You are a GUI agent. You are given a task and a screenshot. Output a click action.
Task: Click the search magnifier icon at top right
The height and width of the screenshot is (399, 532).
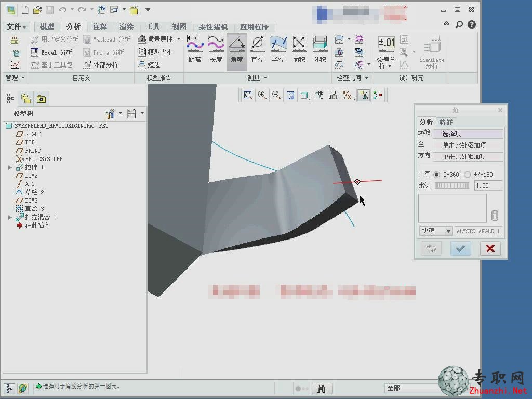pos(459,24)
